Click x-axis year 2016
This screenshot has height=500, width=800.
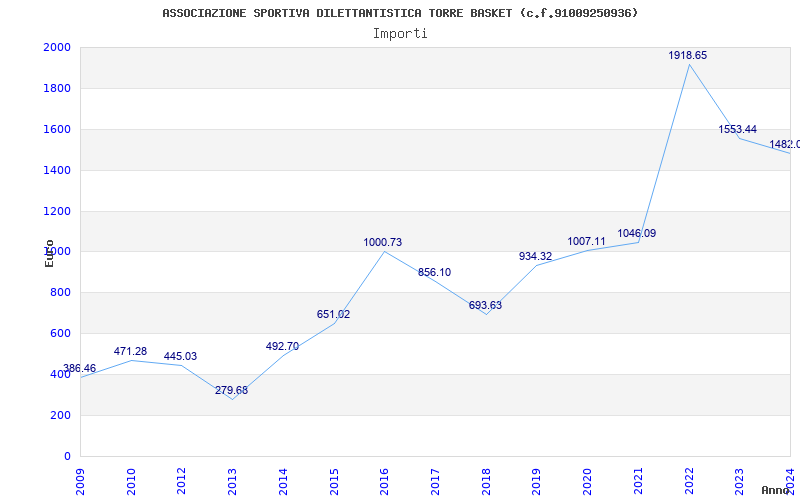pyautogui.click(x=384, y=482)
